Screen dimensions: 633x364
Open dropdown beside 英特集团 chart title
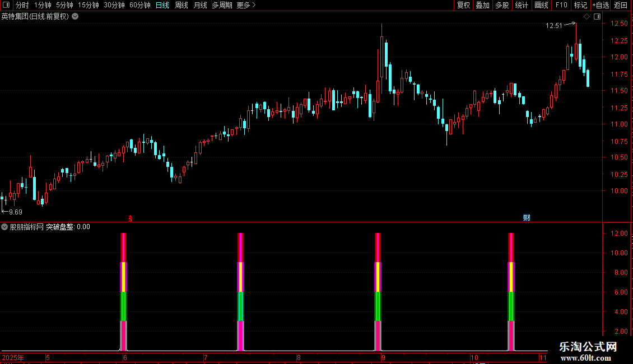coord(75,17)
